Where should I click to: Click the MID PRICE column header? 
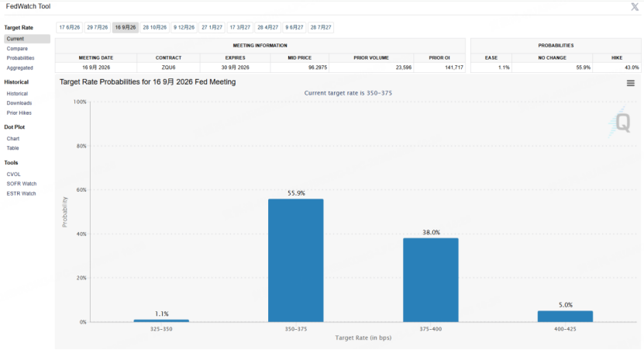click(x=299, y=58)
